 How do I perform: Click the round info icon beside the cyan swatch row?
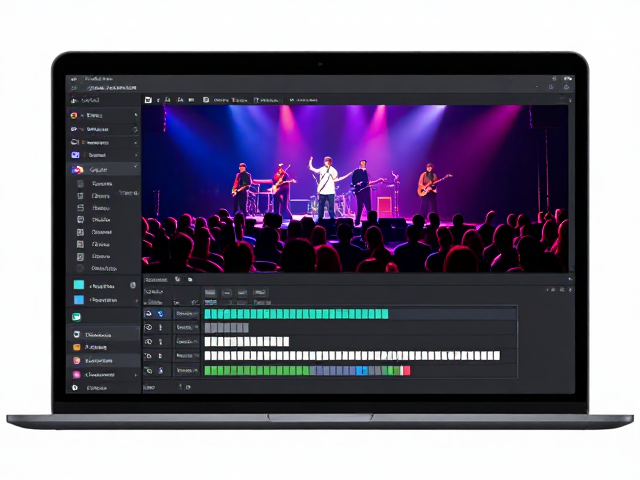[133, 285]
